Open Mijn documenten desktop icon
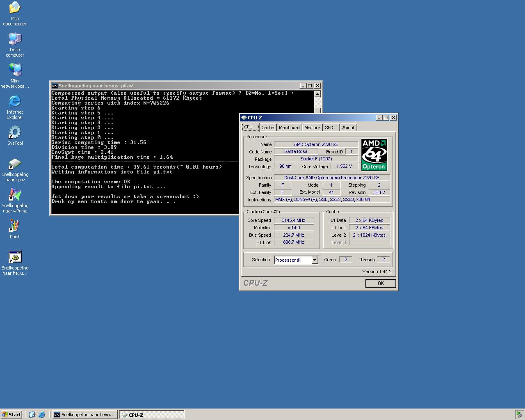The height and width of the screenshot is (420, 525). click(15, 13)
